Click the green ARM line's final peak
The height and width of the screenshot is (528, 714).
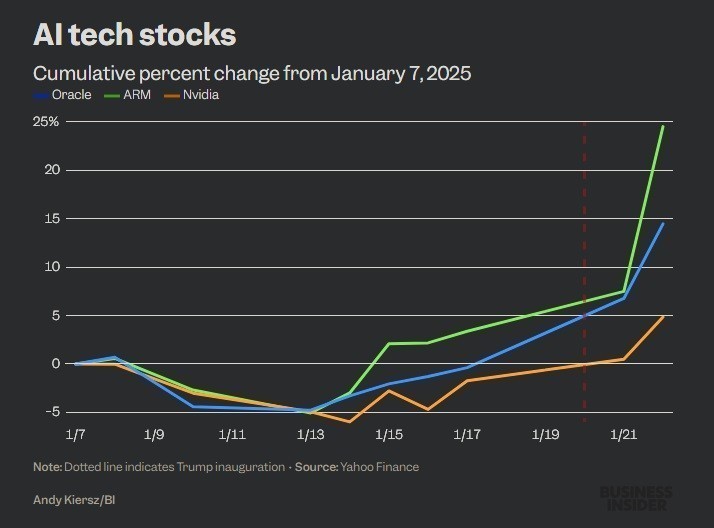pos(662,126)
